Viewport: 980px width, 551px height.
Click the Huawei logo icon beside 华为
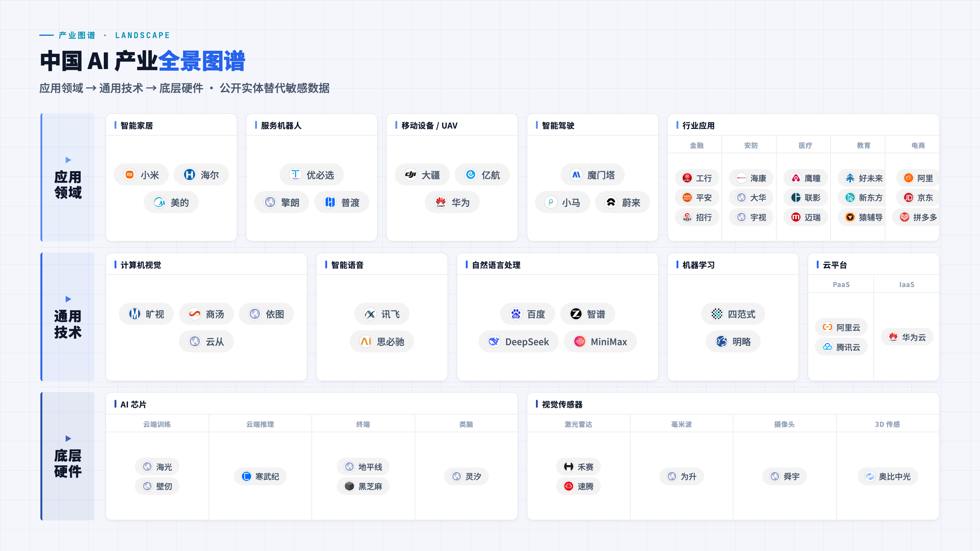click(441, 202)
